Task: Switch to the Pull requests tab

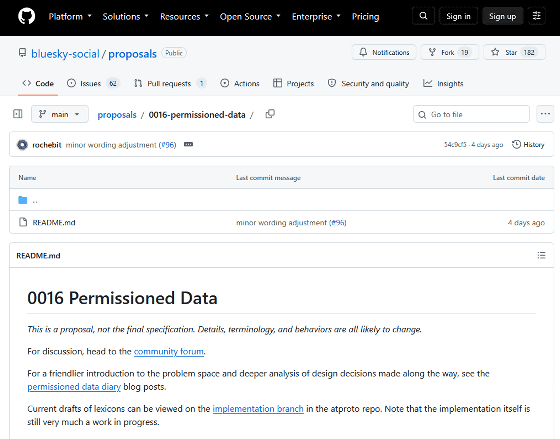Action: (170, 83)
